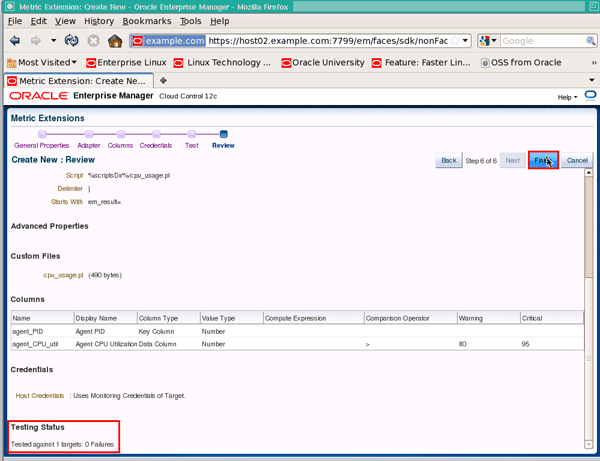This screenshot has width=600, height=461.
Task: Cancel the metric extension wizard
Action: tap(577, 160)
